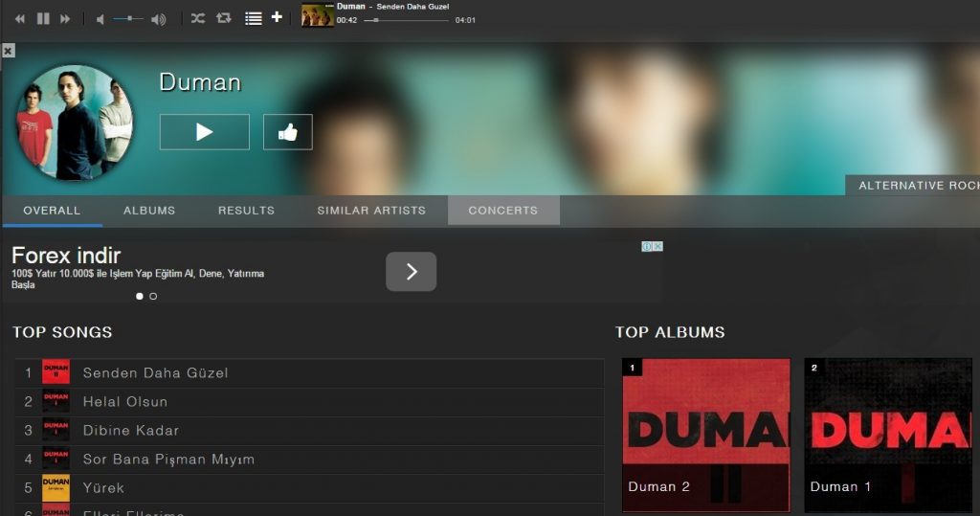Switch to the Albums tab
980x516 pixels.
[149, 211]
